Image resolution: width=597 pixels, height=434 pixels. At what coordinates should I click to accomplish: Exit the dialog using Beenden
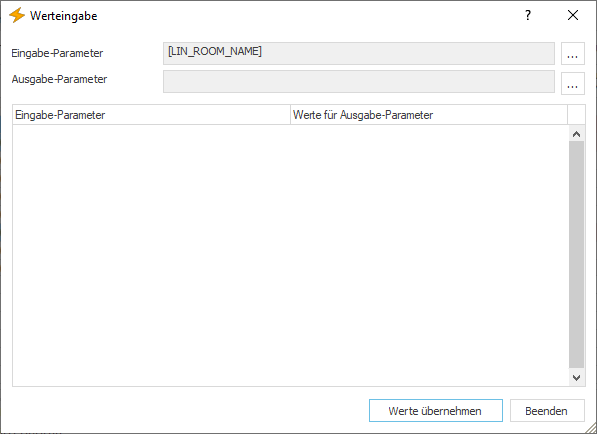[547, 410]
